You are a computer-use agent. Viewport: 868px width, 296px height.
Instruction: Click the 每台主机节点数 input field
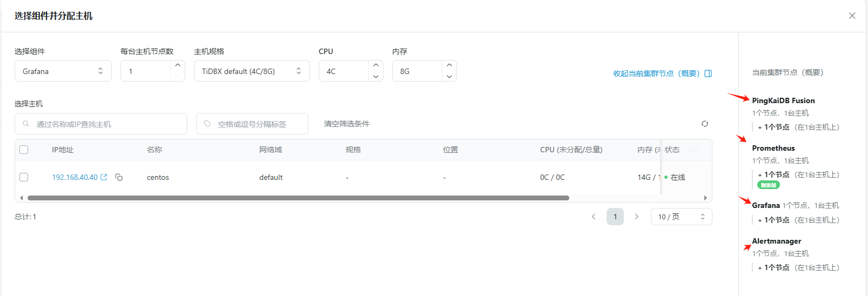146,71
